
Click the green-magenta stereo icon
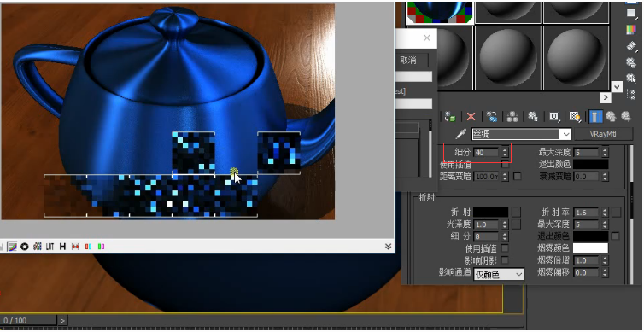pyautogui.click(x=101, y=247)
